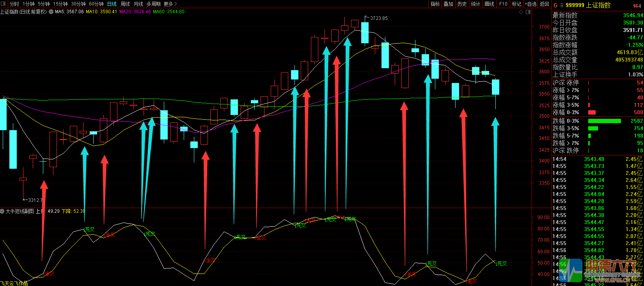Open the F10 company info
Screen dimensions: 644x286
[503, 4]
